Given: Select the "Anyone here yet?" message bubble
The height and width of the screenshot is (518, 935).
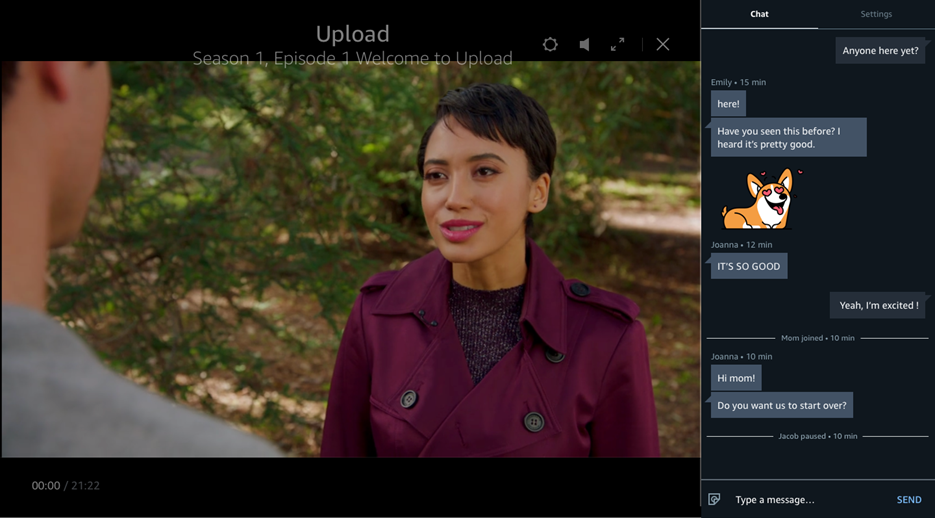Looking at the screenshot, I should pyautogui.click(x=880, y=51).
